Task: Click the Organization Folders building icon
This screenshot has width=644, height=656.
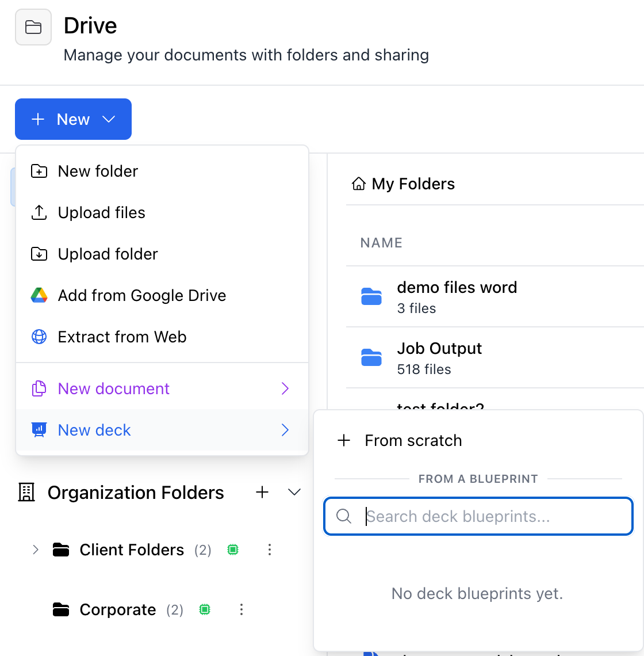Action: pyautogui.click(x=26, y=493)
